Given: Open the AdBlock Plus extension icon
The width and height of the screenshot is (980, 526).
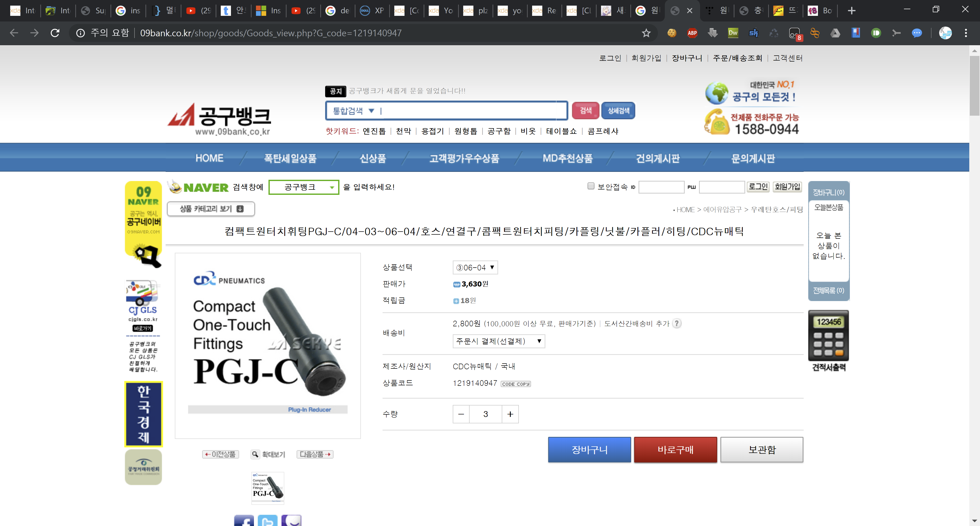Looking at the screenshot, I should [692, 33].
